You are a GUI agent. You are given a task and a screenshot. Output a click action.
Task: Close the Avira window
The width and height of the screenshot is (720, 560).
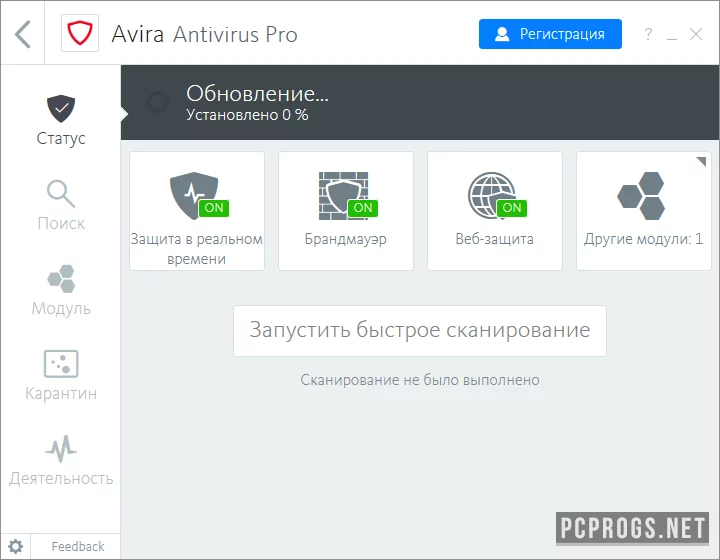coord(696,34)
